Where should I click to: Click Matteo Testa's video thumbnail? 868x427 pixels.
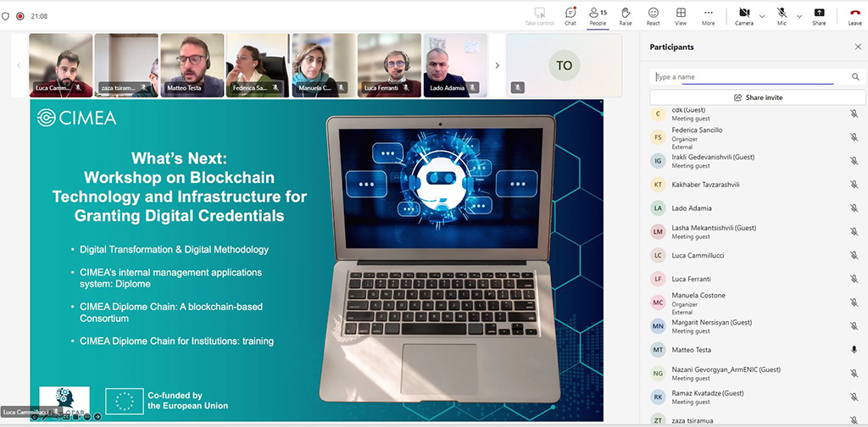[192, 65]
